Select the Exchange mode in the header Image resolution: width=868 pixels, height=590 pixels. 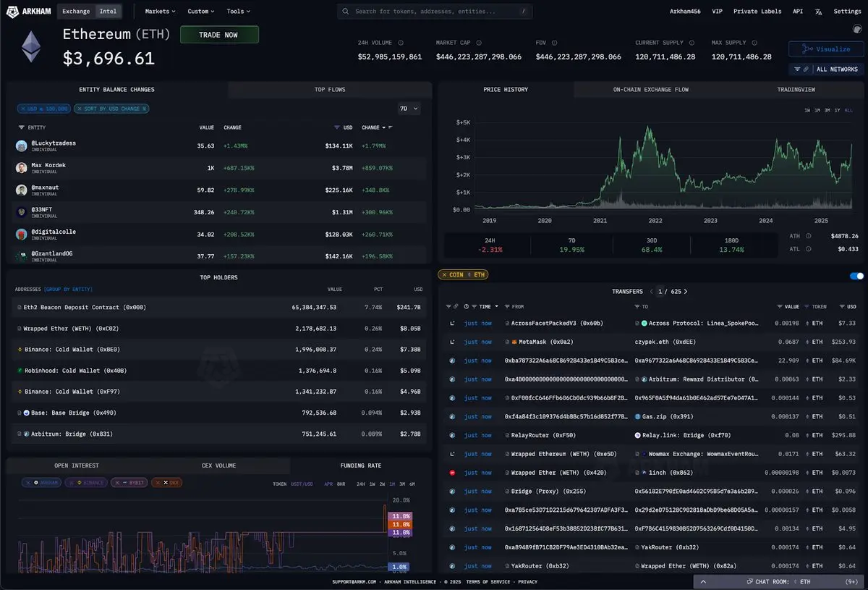click(x=76, y=12)
